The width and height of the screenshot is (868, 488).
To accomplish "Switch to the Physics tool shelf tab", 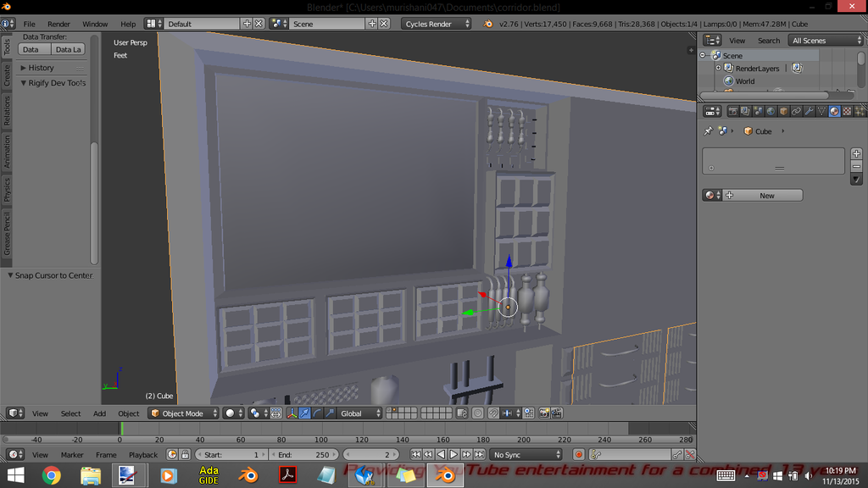I will coord(7,189).
